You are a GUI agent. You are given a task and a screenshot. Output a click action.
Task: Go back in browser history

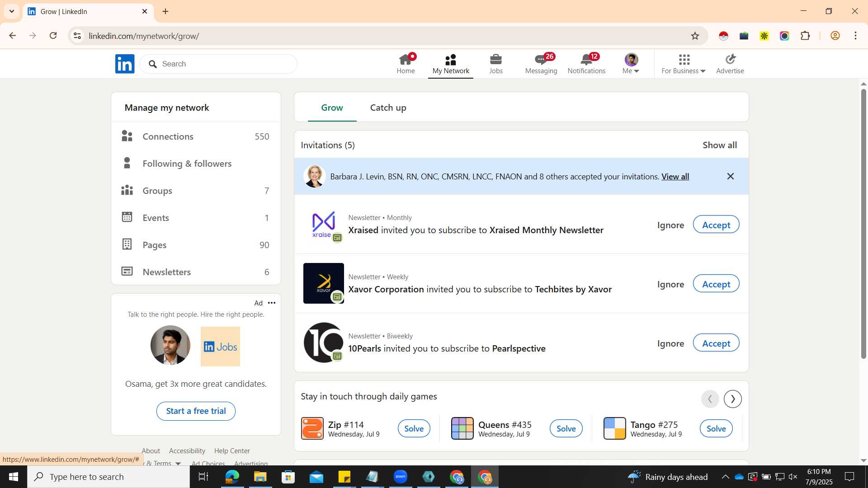tap(13, 36)
